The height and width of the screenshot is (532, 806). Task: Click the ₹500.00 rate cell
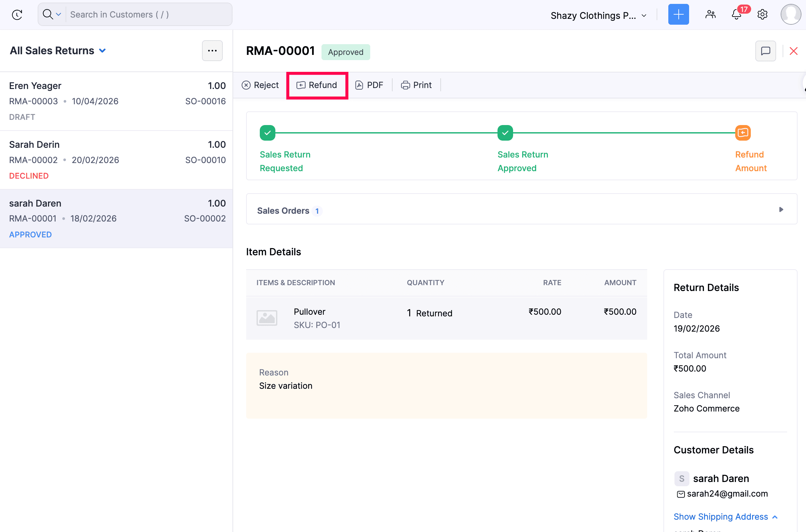click(x=545, y=311)
